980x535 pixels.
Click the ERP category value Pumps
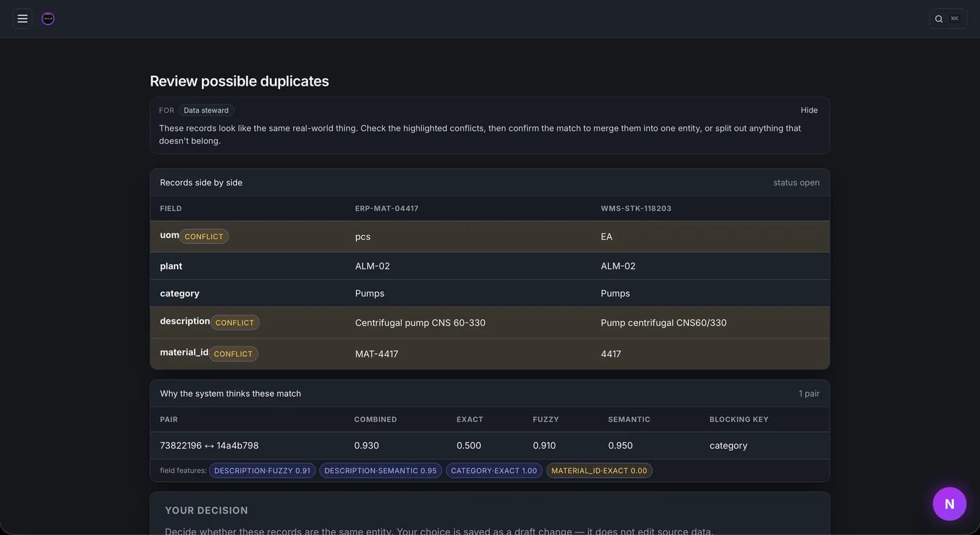(370, 294)
